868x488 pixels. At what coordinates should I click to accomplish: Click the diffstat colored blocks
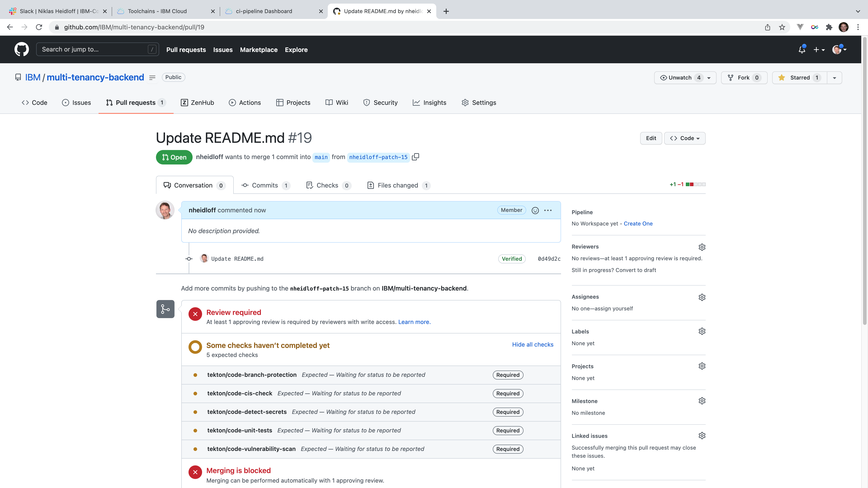(x=696, y=185)
